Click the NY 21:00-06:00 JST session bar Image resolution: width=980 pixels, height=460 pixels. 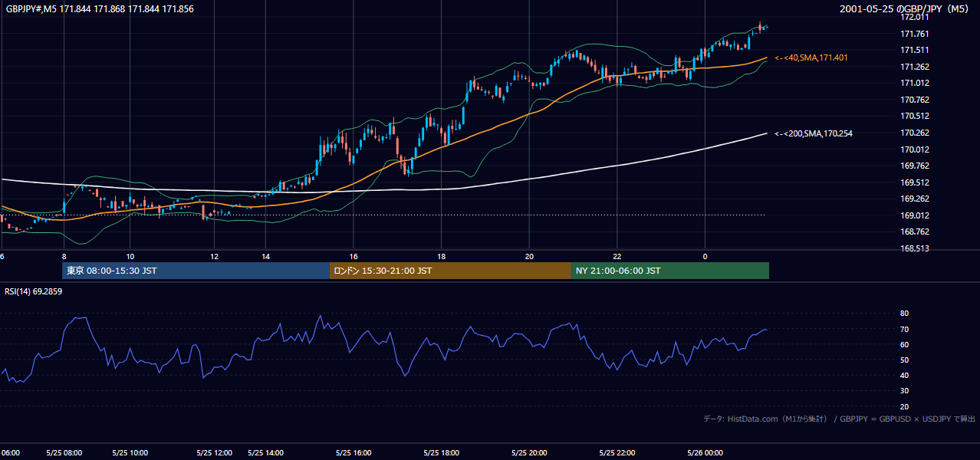click(670, 271)
